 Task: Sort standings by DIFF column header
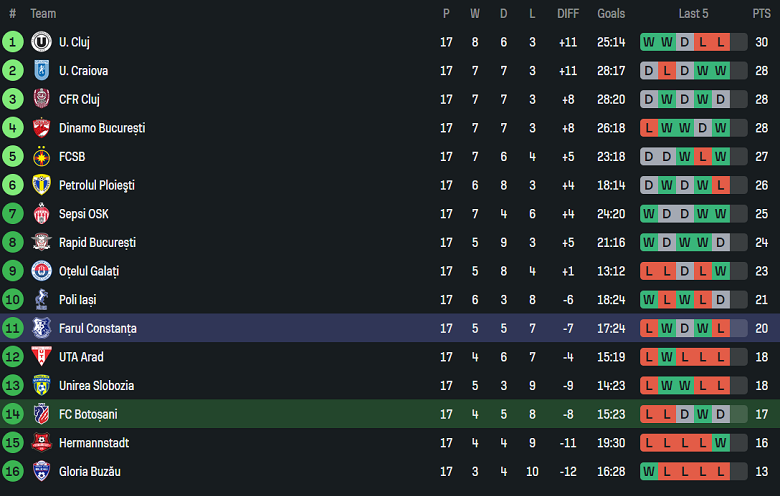568,14
